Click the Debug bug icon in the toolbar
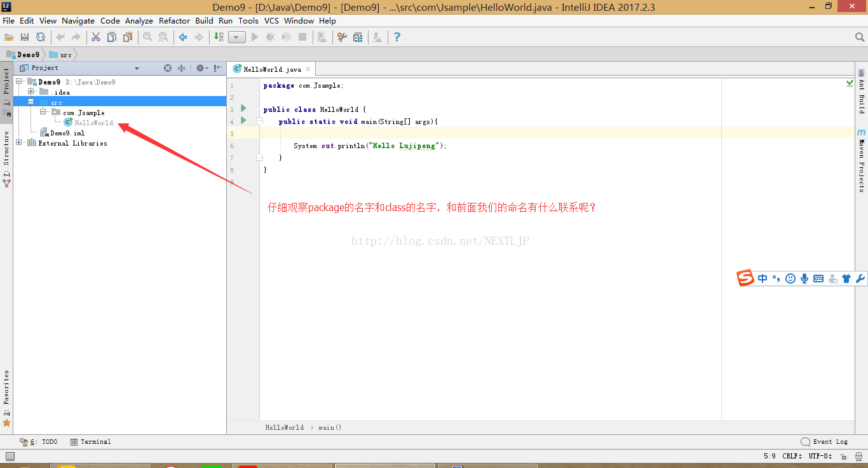The height and width of the screenshot is (468, 868). (x=271, y=37)
